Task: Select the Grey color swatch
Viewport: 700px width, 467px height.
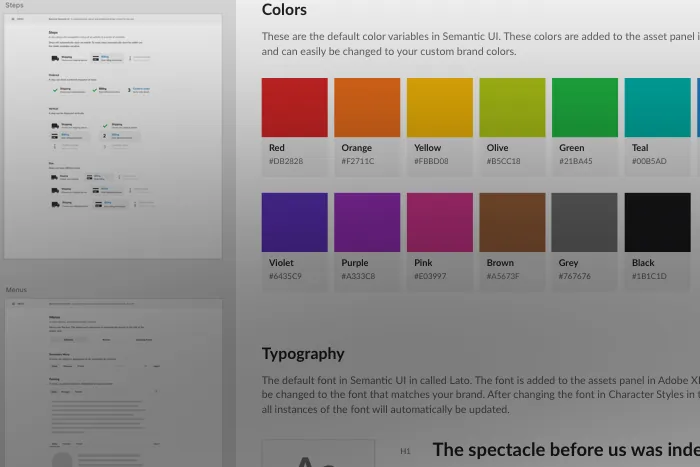Action: (x=585, y=222)
